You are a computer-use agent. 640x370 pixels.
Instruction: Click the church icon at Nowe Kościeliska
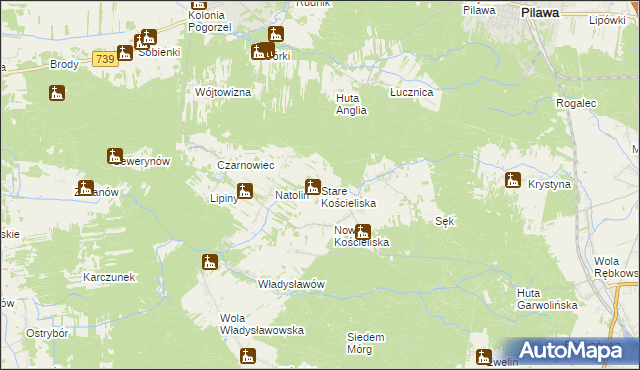click(362, 232)
